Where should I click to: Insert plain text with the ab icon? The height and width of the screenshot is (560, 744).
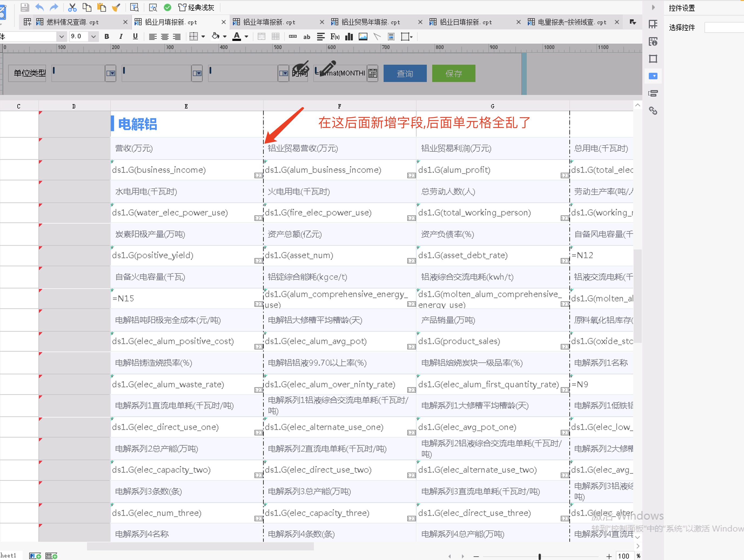(x=306, y=37)
